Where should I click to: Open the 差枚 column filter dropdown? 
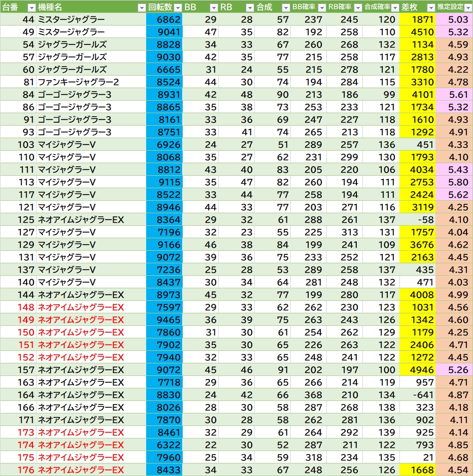431,8
